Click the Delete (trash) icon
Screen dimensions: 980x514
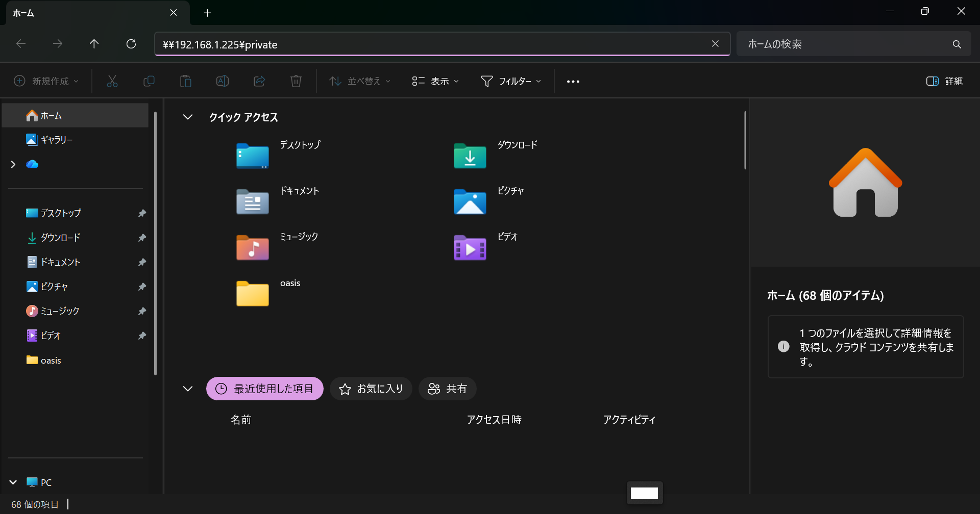click(296, 81)
